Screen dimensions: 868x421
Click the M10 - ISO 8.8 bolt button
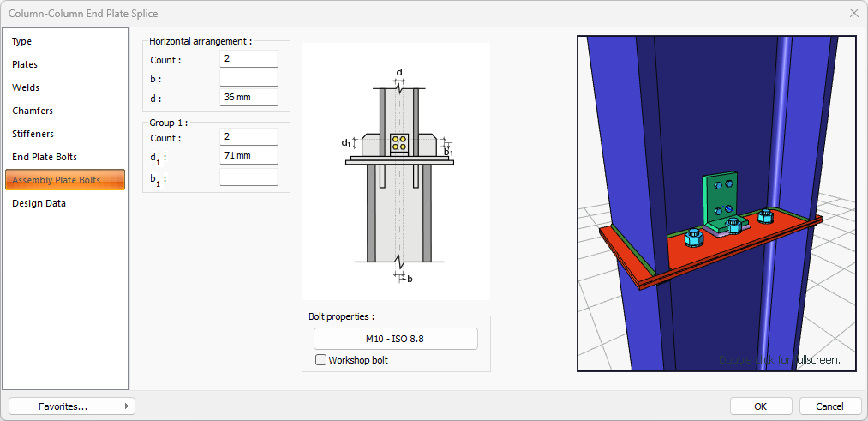395,339
